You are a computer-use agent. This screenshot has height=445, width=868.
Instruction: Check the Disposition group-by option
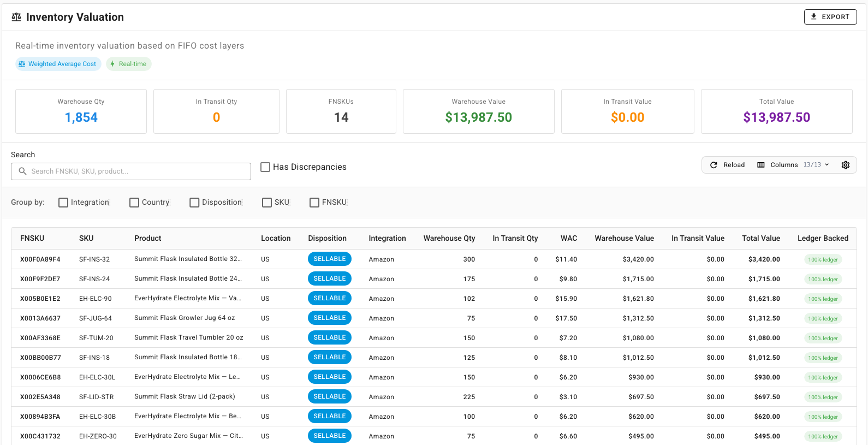(194, 203)
